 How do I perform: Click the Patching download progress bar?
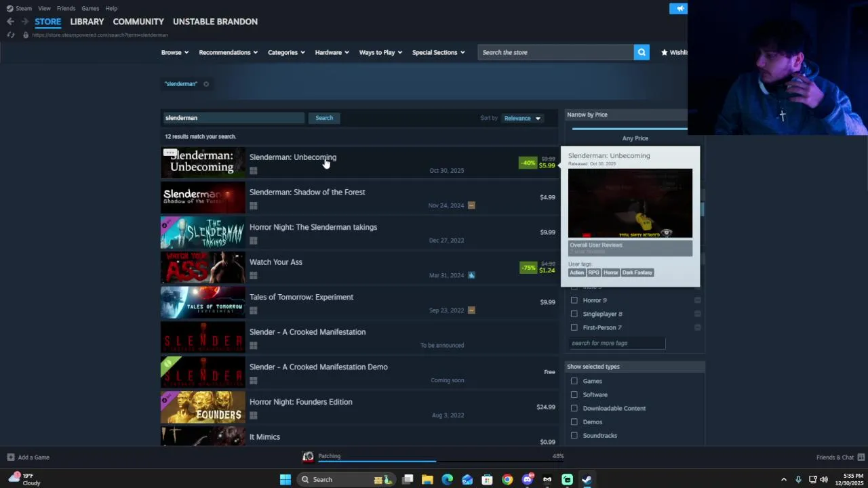click(441, 461)
